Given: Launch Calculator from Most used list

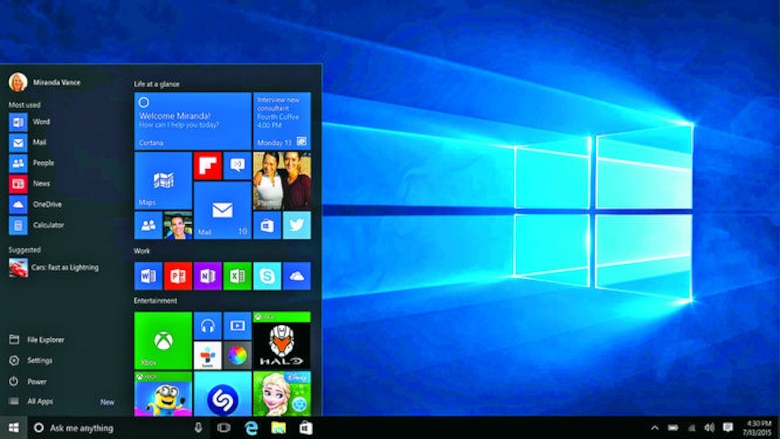Looking at the screenshot, I should coord(36,225).
